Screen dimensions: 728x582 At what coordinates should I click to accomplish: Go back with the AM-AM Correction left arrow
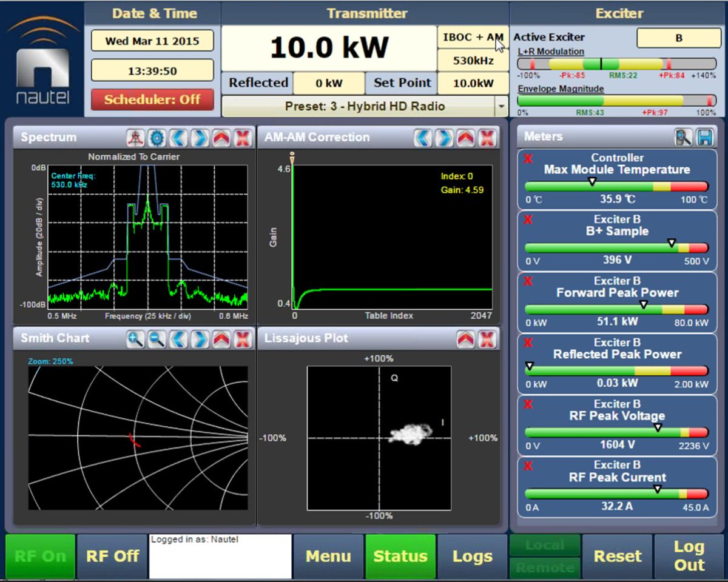(x=423, y=138)
